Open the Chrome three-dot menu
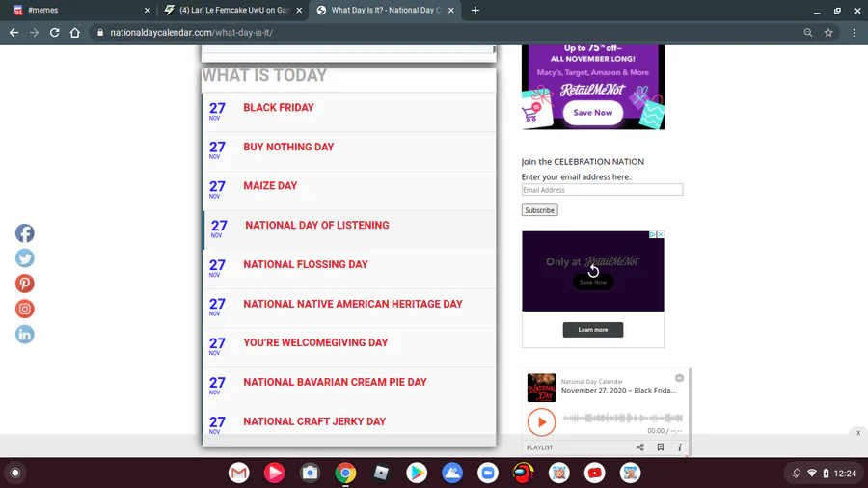The height and width of the screenshot is (488, 868). pyautogui.click(x=854, y=33)
